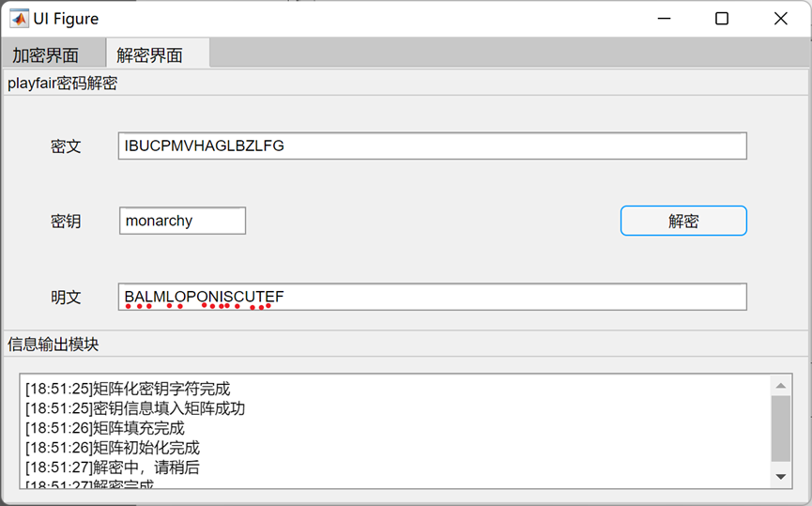Click log line 密钥信息填入矩阵成功
This screenshot has width=812, height=506.
[x=135, y=408]
